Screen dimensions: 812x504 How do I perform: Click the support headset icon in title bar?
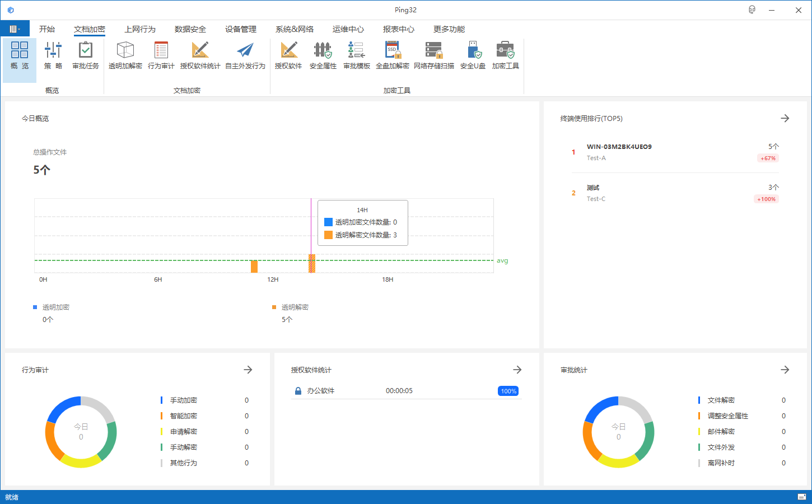tap(752, 10)
